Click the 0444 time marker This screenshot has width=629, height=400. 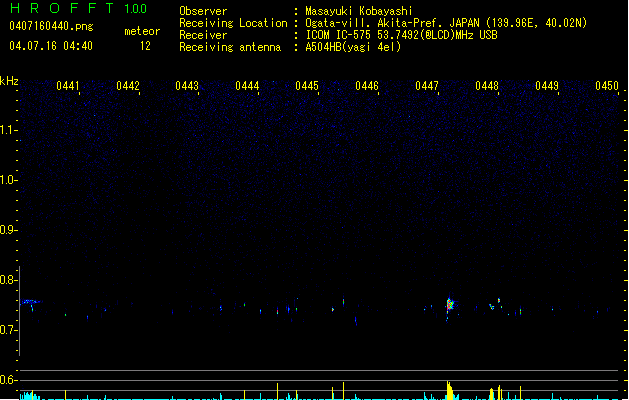tap(247, 86)
